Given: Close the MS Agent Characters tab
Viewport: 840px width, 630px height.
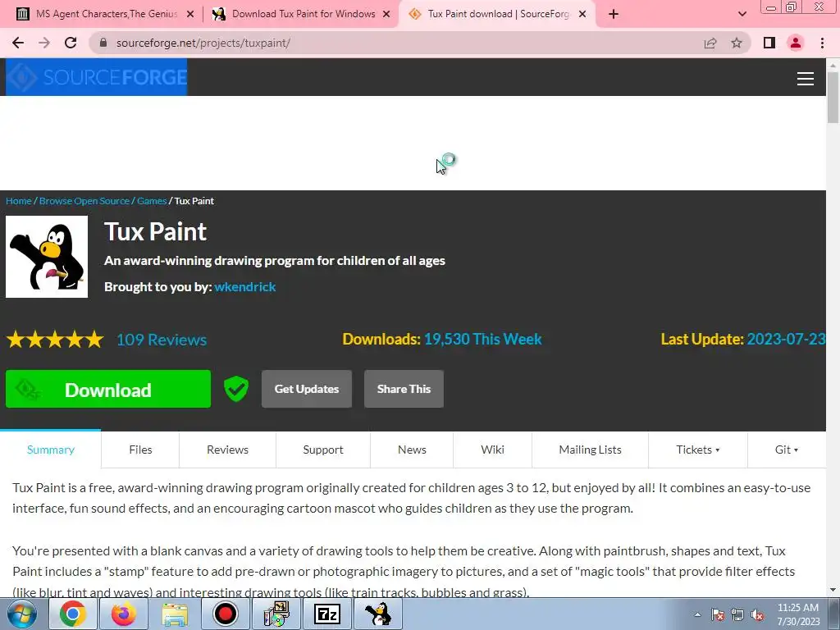Looking at the screenshot, I should coord(190,14).
